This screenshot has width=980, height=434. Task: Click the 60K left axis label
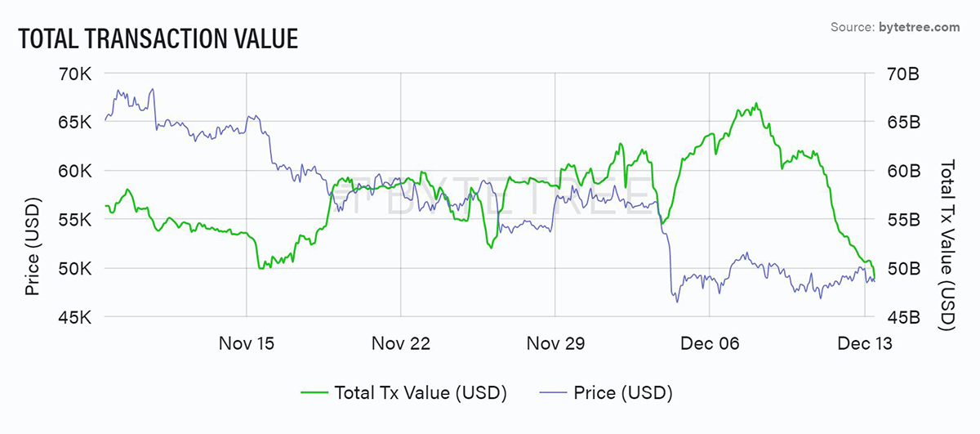point(75,172)
